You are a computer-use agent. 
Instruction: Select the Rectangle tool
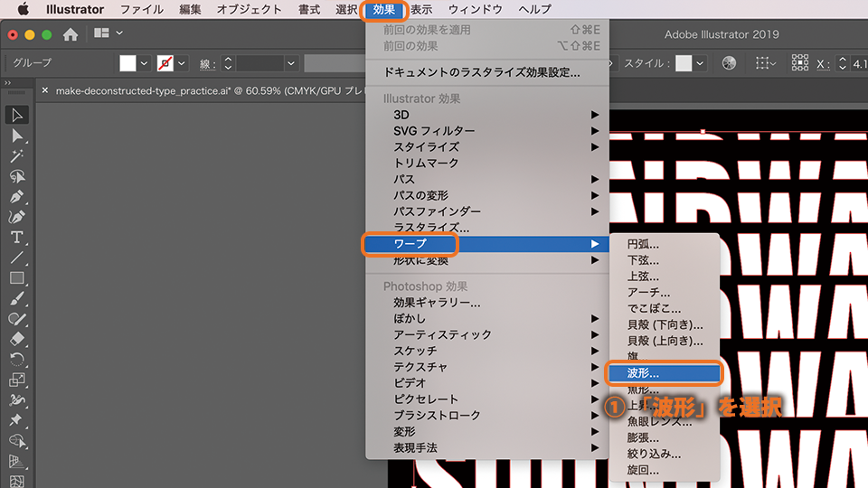point(16,278)
